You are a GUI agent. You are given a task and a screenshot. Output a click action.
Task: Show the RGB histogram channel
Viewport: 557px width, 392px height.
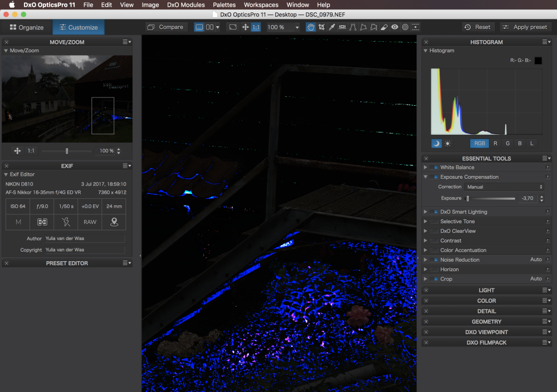(479, 144)
